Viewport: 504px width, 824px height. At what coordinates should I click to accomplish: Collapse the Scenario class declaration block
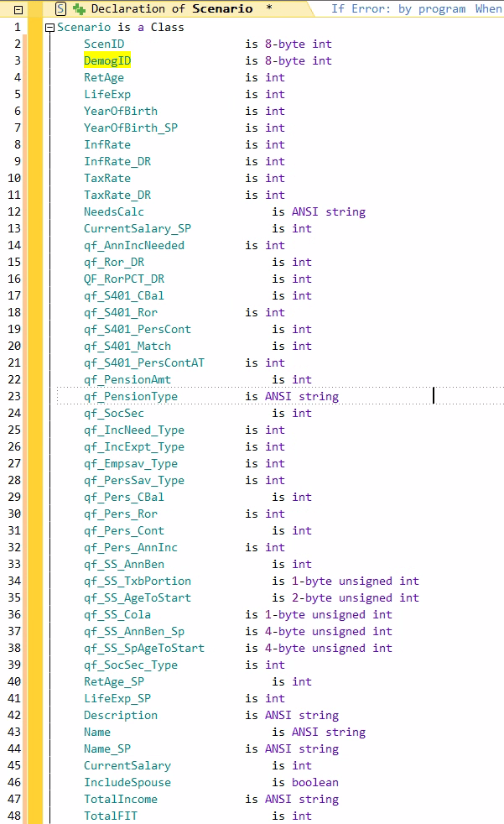pyautogui.click(x=50, y=27)
